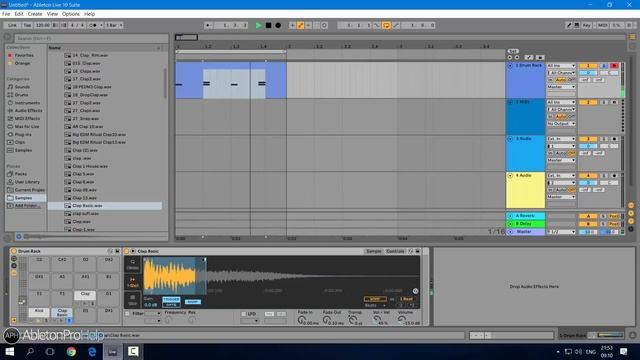Select MIDI Effects category in browser
The width and height of the screenshot is (640, 360).
tap(27, 118)
